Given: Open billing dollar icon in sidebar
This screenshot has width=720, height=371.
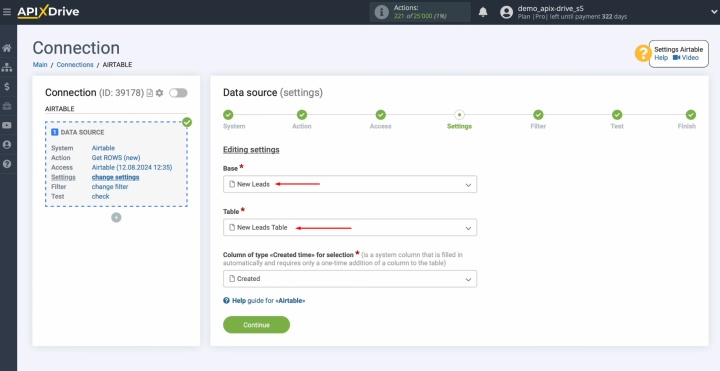Looking at the screenshot, I should 7,87.
